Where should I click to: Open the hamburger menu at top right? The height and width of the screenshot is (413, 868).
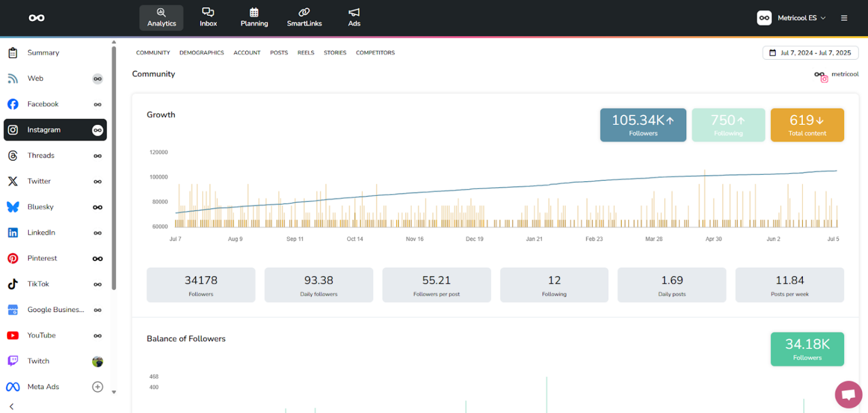tap(844, 18)
